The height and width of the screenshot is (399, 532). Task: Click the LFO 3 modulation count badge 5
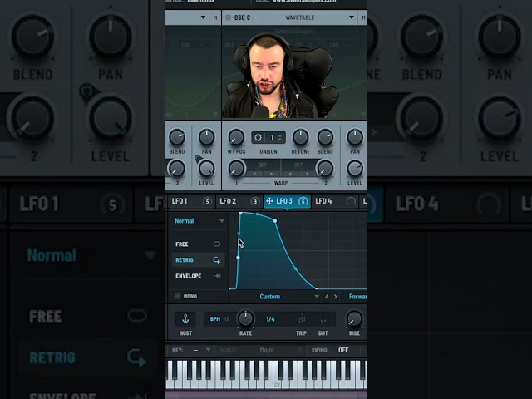click(303, 201)
